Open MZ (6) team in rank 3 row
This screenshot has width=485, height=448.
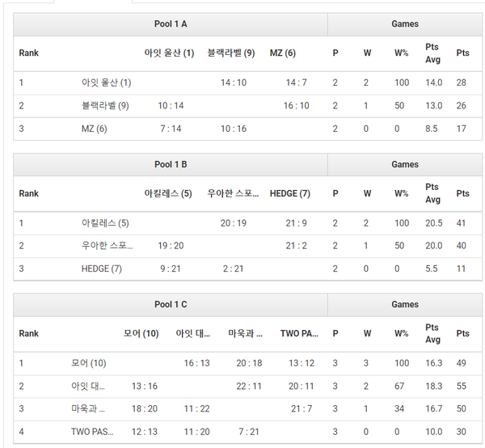tap(94, 129)
